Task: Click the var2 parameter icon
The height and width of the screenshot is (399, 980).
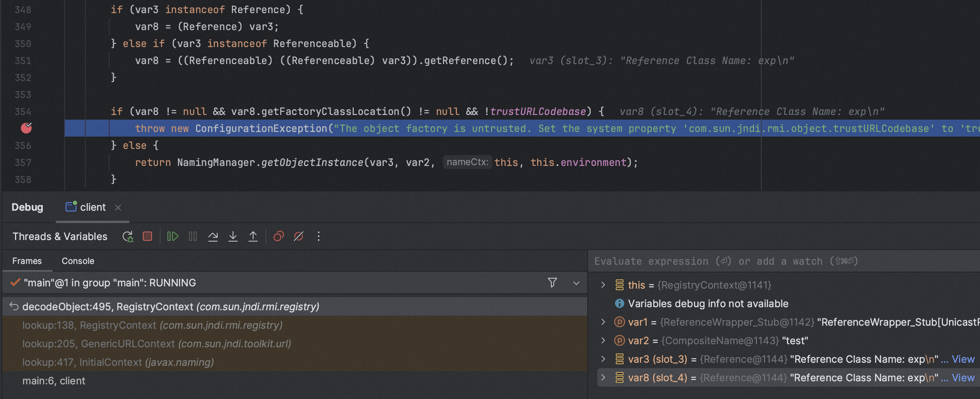Action: tap(619, 340)
